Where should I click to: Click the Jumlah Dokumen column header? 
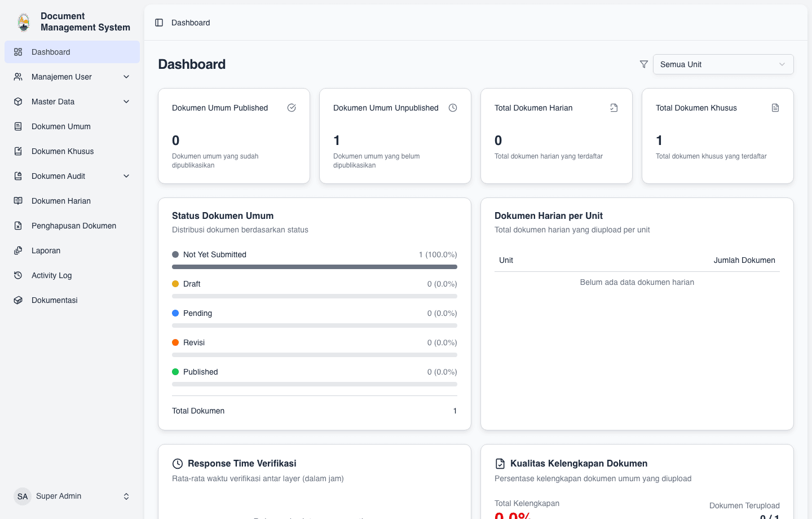point(744,260)
